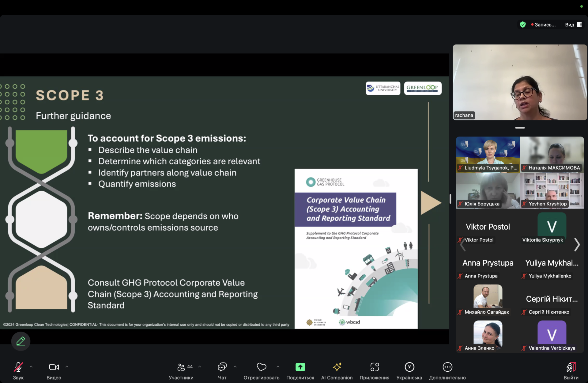Image resolution: width=588 pixels, height=383 pixels.
Task: Click the green annotation pencil icon
Action: pos(21,341)
